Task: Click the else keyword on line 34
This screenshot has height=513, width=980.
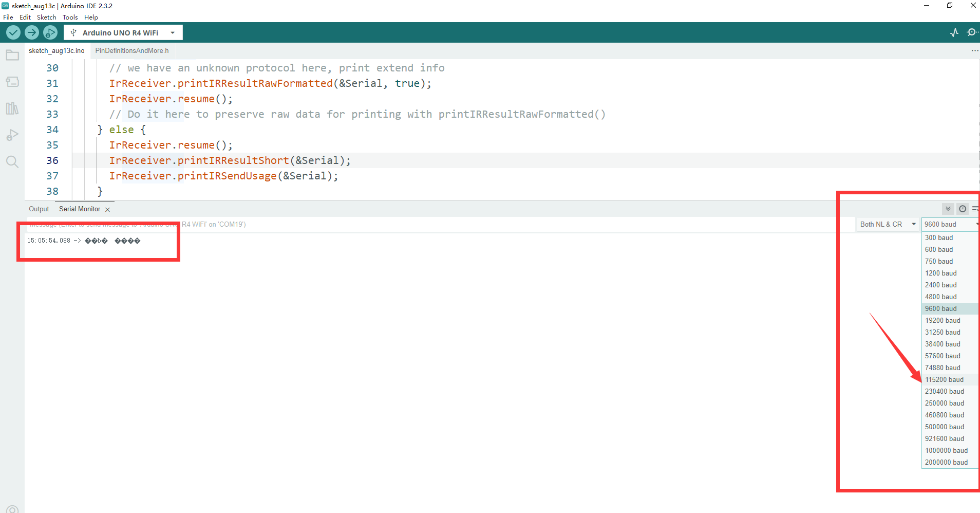Action: click(x=121, y=130)
